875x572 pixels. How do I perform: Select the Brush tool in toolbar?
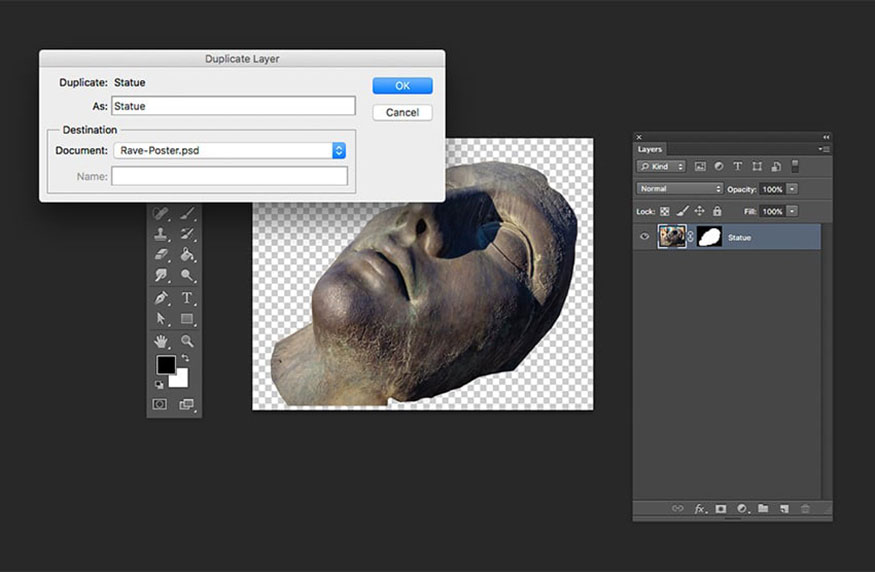pyautogui.click(x=188, y=213)
